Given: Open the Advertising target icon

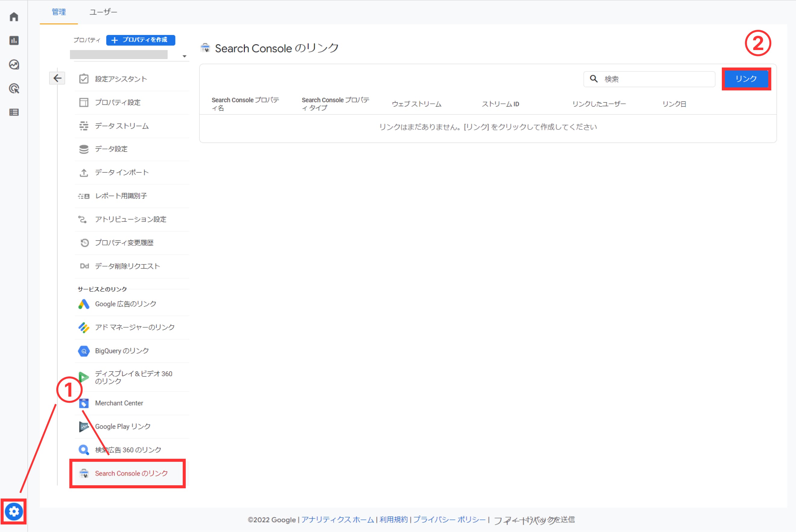Looking at the screenshot, I should click(14, 89).
